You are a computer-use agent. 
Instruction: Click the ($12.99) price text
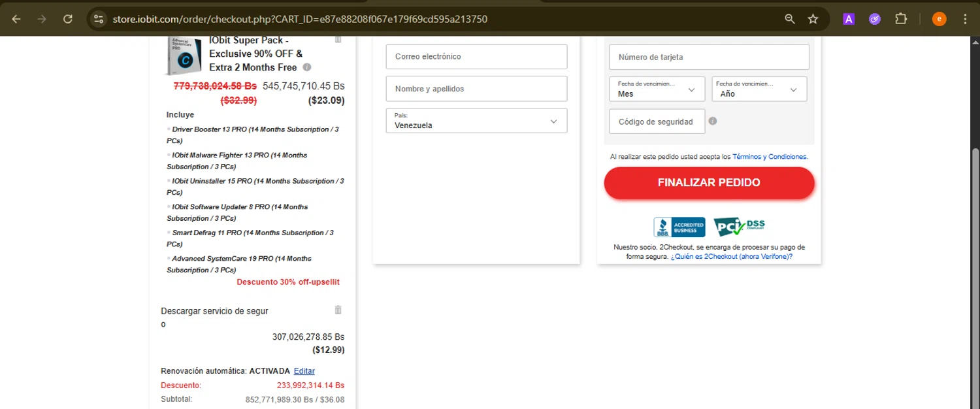329,350
